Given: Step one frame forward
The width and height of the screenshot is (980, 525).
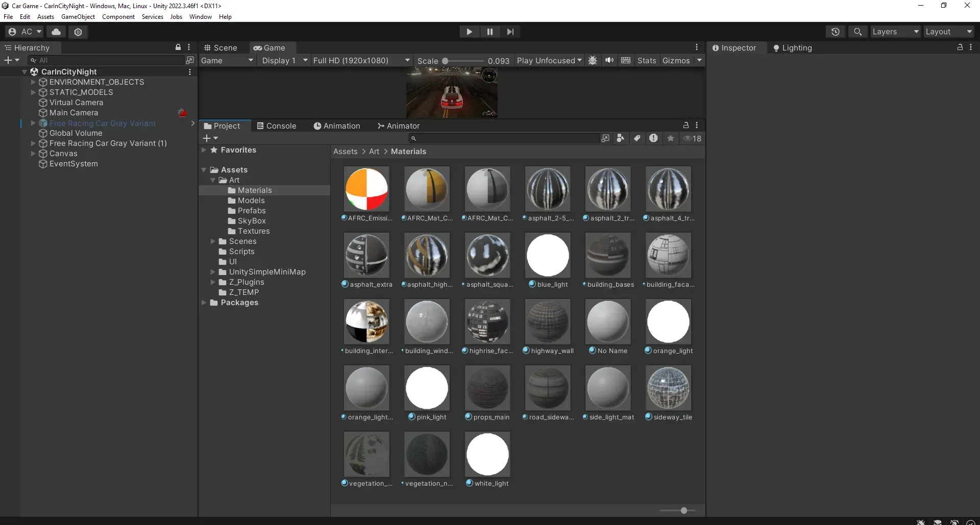Looking at the screenshot, I should click(510, 32).
